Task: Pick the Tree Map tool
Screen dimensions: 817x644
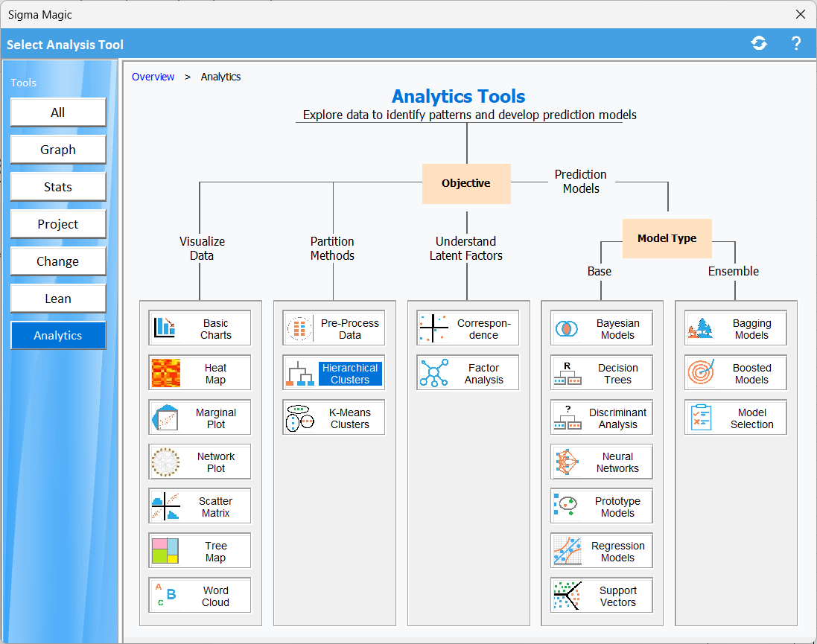Action: coord(200,551)
